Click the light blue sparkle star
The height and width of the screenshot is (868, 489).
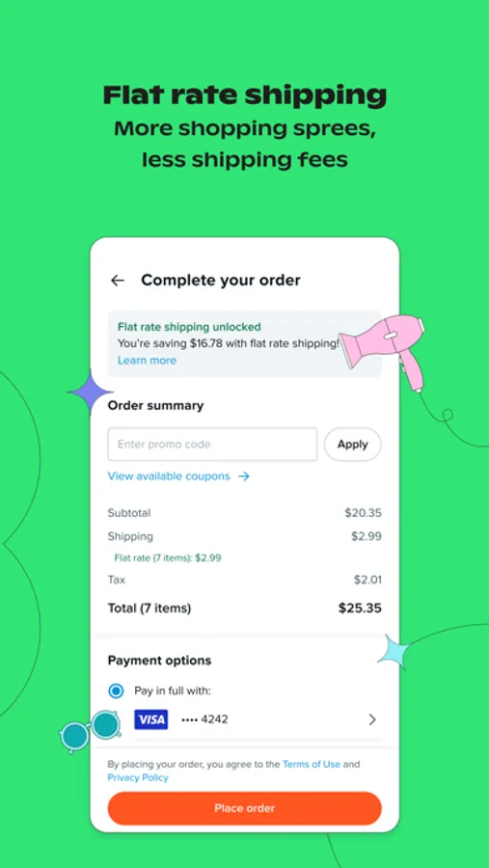tap(397, 652)
